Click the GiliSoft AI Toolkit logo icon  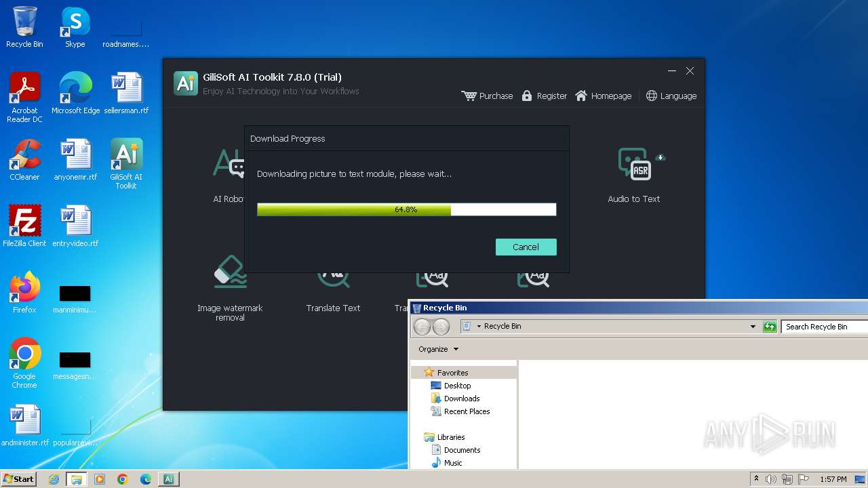(186, 83)
